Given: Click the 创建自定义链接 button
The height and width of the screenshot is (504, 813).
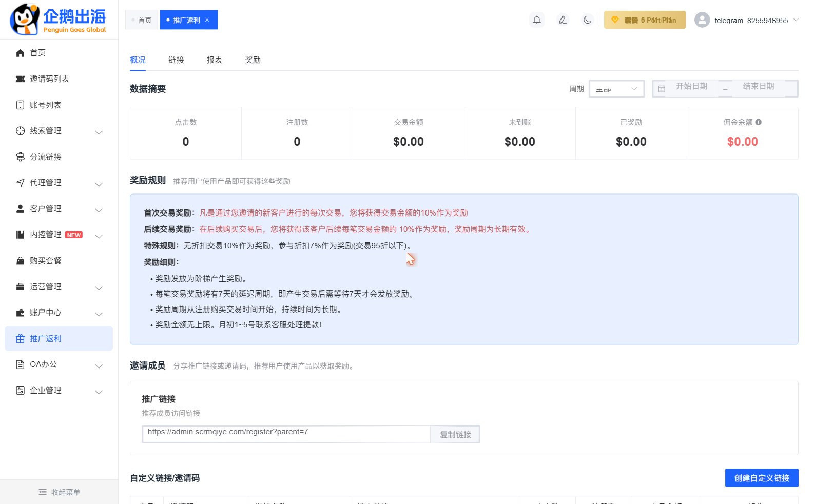Looking at the screenshot, I should [762, 478].
